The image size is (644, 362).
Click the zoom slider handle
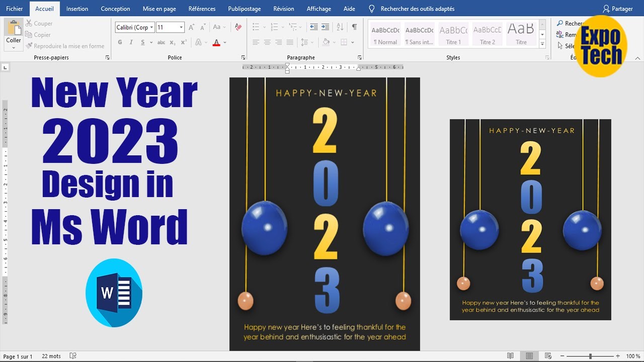(590, 356)
